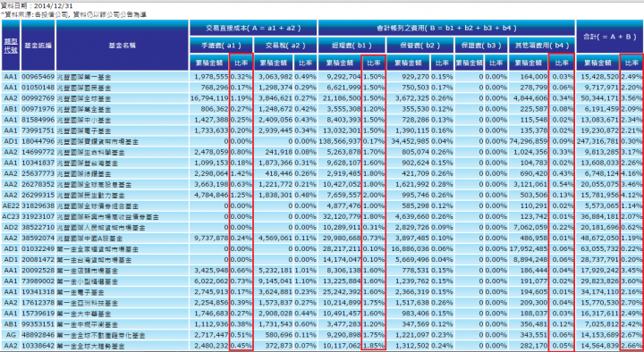Select fund ID 73989002
This screenshot has height=352, width=644.
(x=38, y=281)
